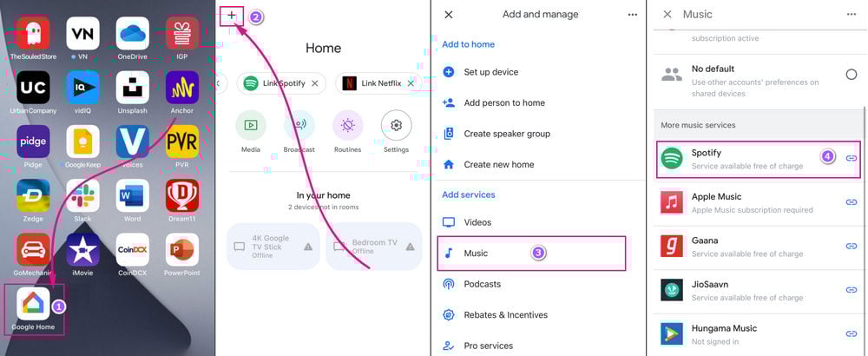
Task: Open the Dream11 app
Action: (x=182, y=195)
